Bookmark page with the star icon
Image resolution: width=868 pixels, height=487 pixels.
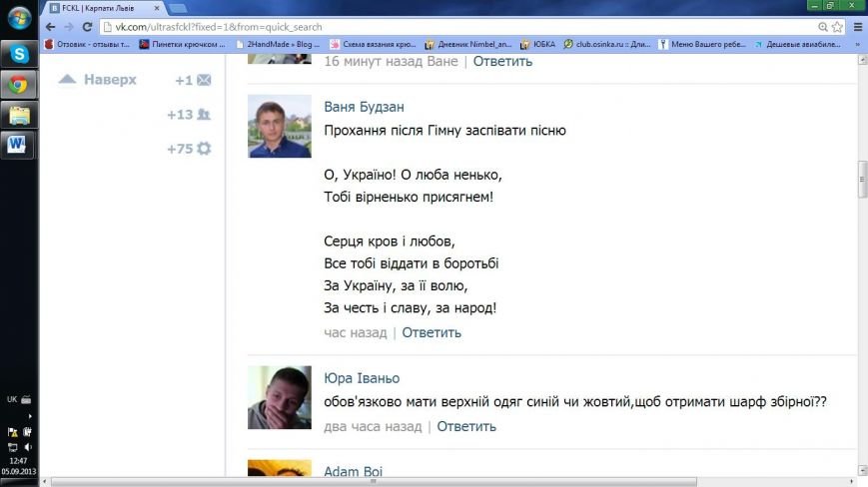pyautogui.click(x=838, y=27)
